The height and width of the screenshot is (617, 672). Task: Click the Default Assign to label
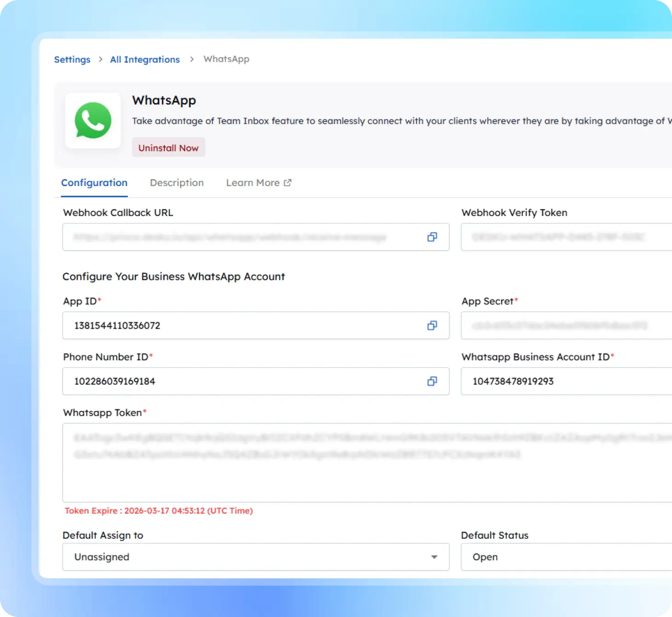(103, 535)
